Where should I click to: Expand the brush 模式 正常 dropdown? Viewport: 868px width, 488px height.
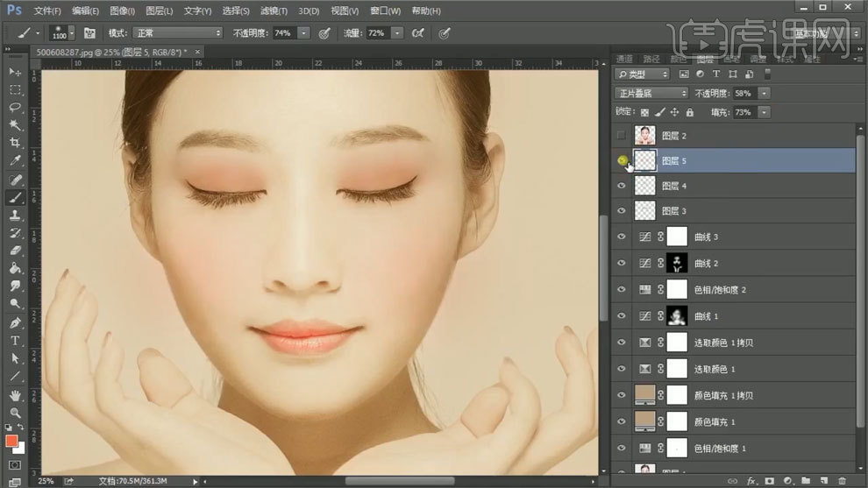point(178,32)
